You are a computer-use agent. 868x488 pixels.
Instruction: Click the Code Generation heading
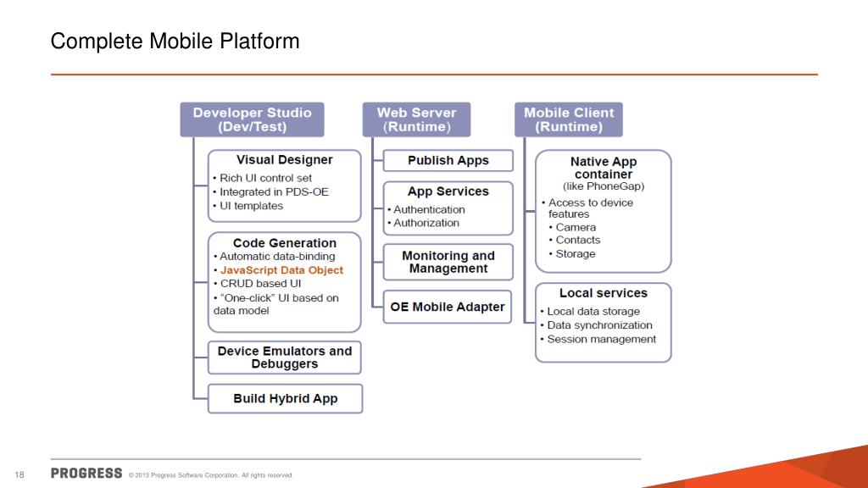point(285,243)
